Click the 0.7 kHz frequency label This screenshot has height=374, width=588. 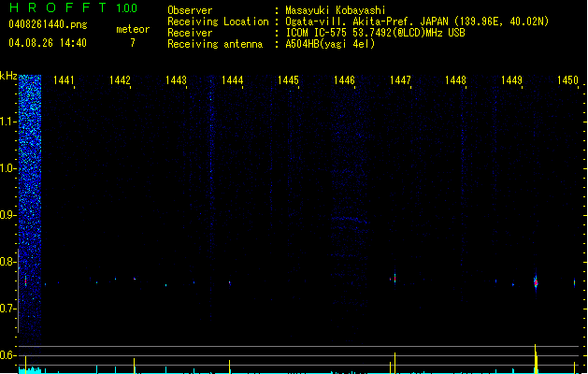coord(7,309)
